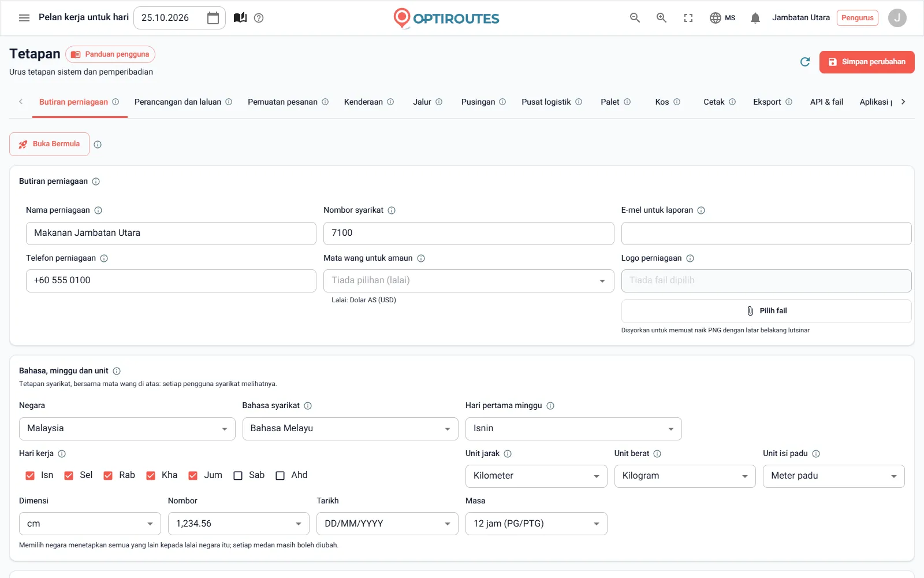Uncheck the Kha workday checkbox
This screenshot has width=924, height=578.
point(151,476)
